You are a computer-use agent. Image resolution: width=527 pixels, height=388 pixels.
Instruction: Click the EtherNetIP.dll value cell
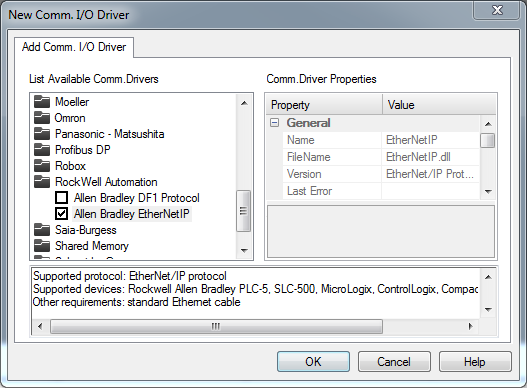click(x=431, y=157)
